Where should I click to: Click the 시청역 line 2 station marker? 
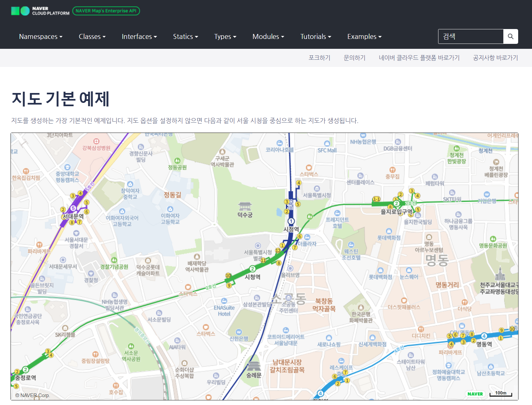[x=252, y=269]
